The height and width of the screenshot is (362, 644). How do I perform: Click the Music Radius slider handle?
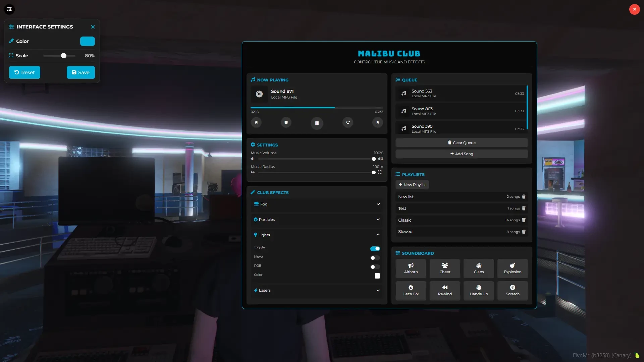(374, 173)
